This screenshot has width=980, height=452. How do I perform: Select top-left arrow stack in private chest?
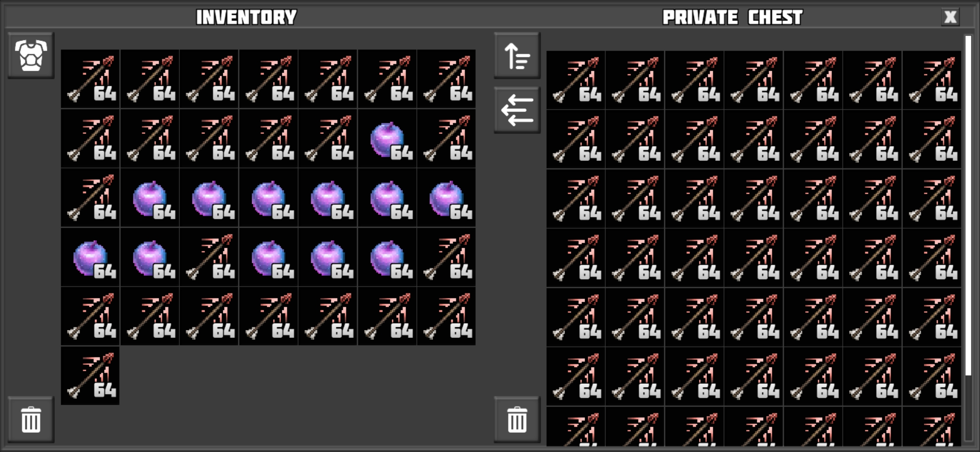(x=576, y=80)
